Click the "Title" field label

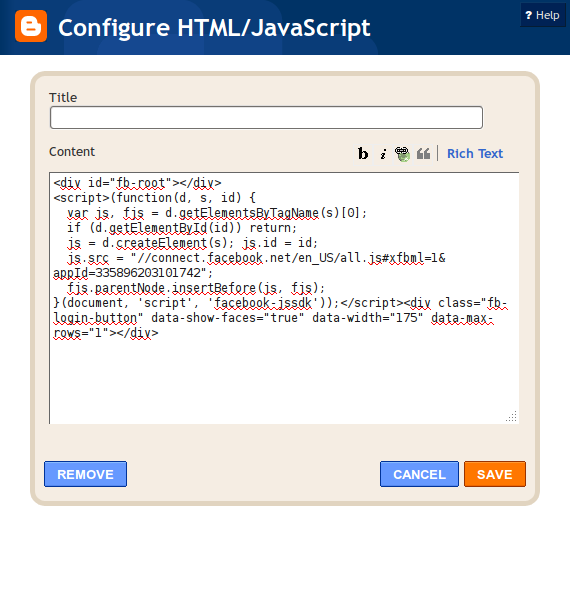click(x=63, y=98)
